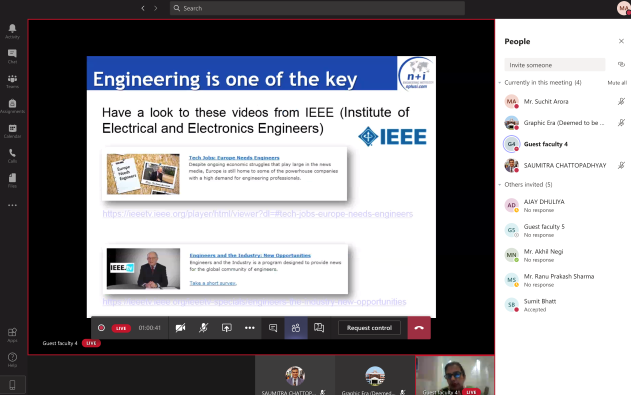Toggle the microphone in the meeting toolbar
The image size is (631, 395).
204,328
